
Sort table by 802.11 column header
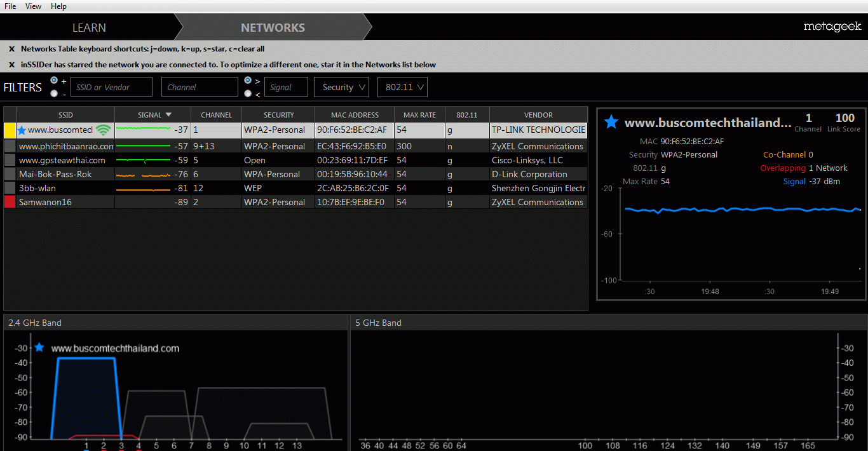467,115
